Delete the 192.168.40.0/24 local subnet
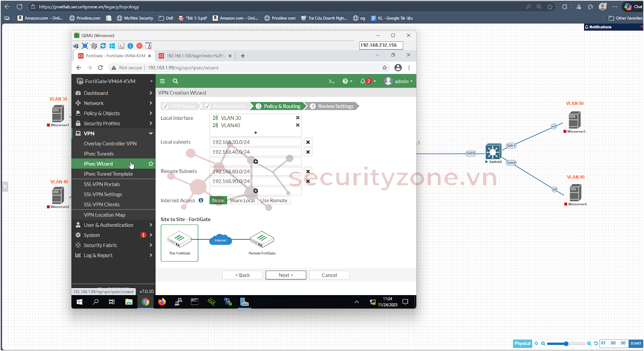The width and height of the screenshot is (644, 351). (308, 152)
